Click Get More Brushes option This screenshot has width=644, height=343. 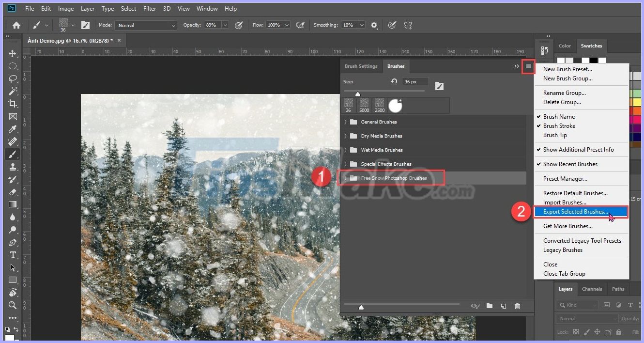tap(567, 226)
